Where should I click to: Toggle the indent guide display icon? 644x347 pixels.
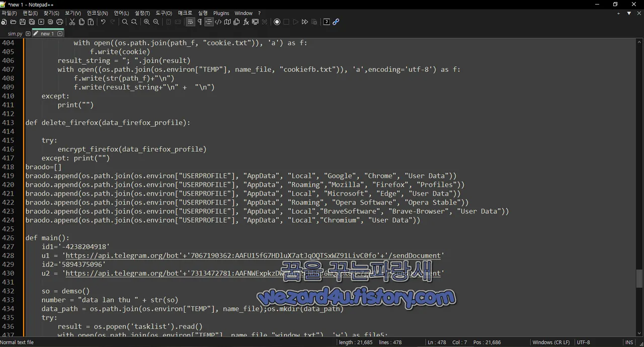(209, 22)
